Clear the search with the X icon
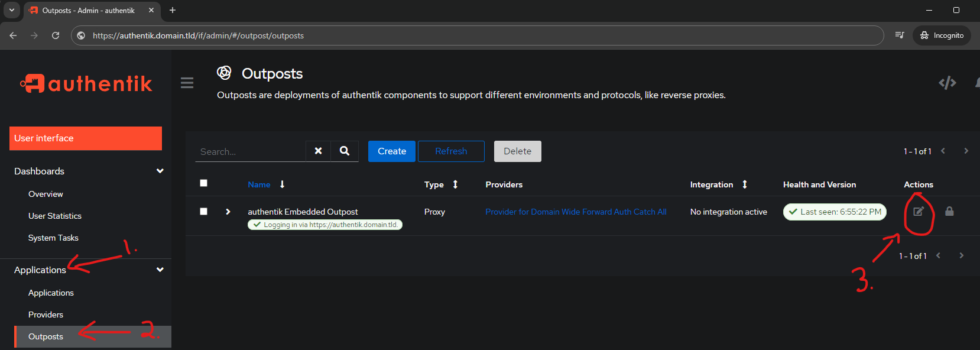The height and width of the screenshot is (350, 980). pos(318,151)
